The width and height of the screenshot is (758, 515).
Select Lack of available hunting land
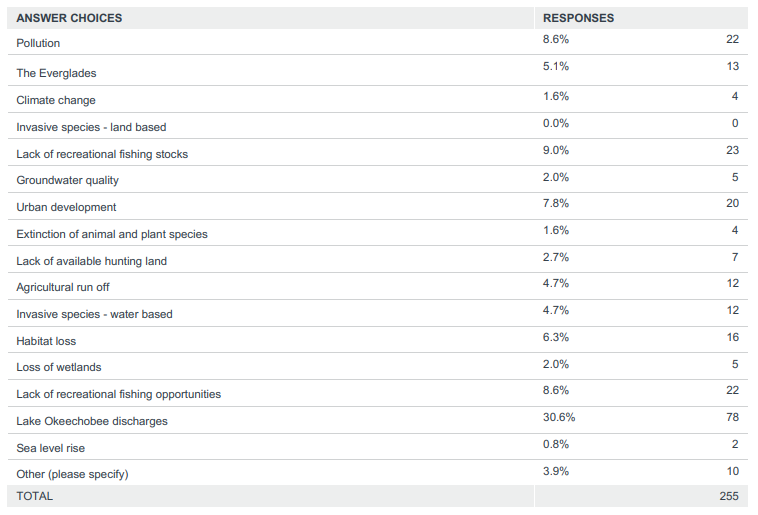coord(91,261)
